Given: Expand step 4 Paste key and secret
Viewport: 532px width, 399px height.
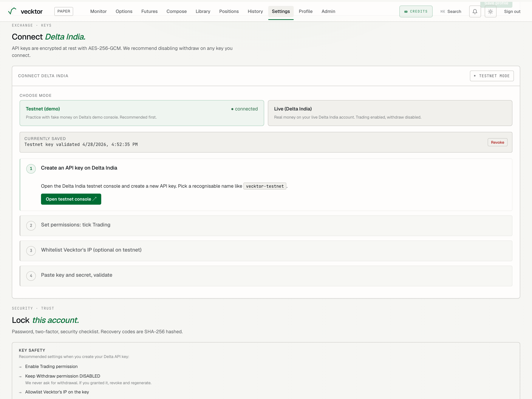Looking at the screenshot, I should pyautogui.click(x=266, y=276).
